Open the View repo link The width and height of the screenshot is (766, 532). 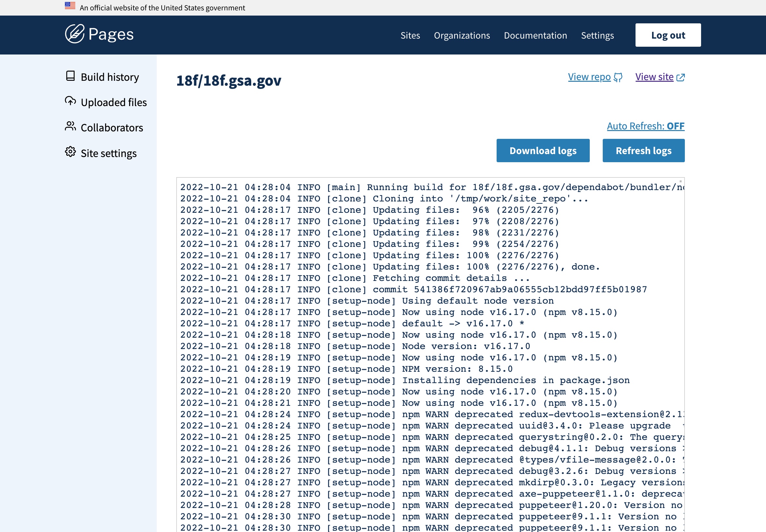coord(589,77)
